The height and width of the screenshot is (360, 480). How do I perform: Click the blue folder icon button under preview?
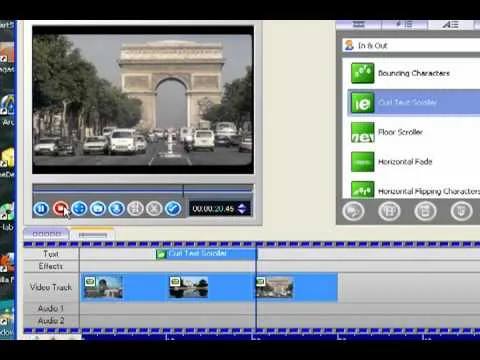(x=98, y=209)
